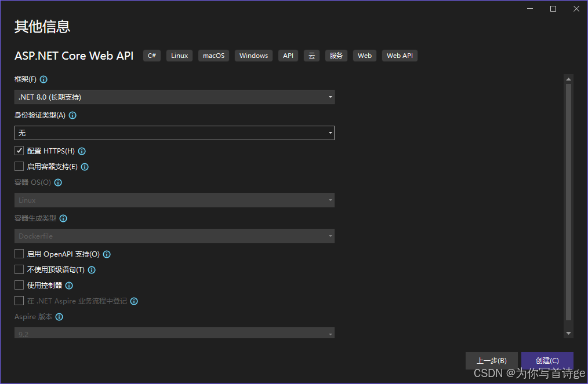This screenshot has height=384, width=588.
Task: Click the info icon next to 启用 OpenAPI 支持(O)
Action: pyautogui.click(x=107, y=254)
